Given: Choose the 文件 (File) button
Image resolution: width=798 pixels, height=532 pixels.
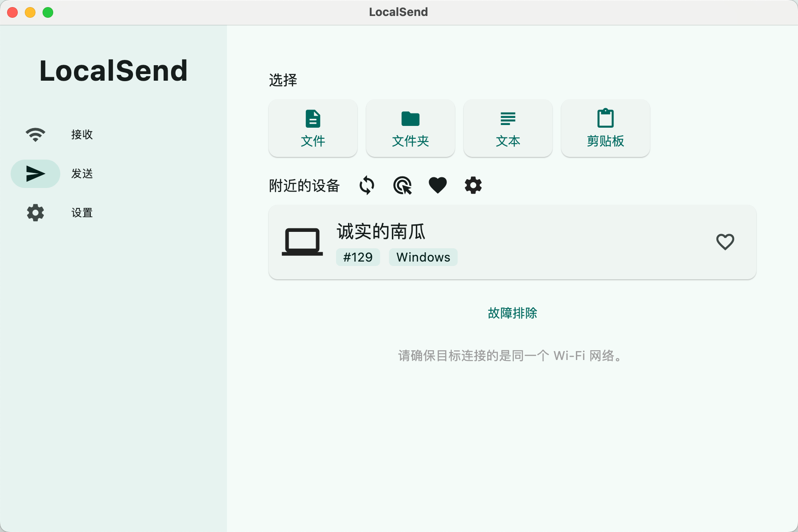Looking at the screenshot, I should (313, 128).
